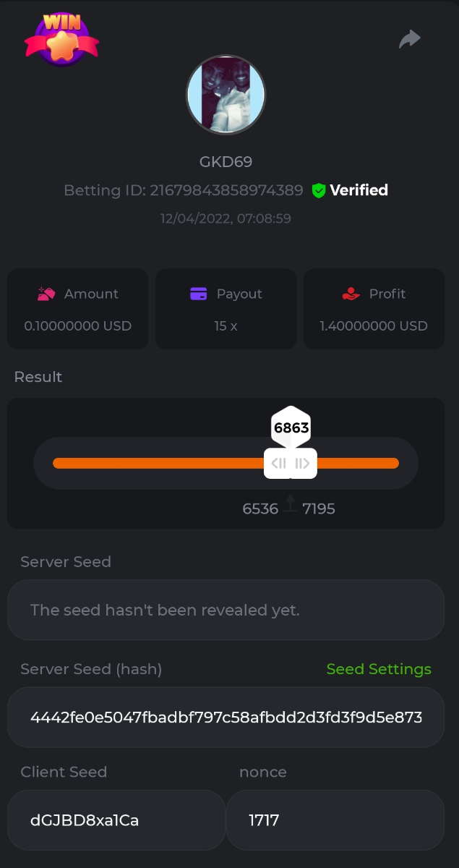Click the nonce field showing 1717
Image resolution: width=459 pixels, height=868 pixels.
335,820
